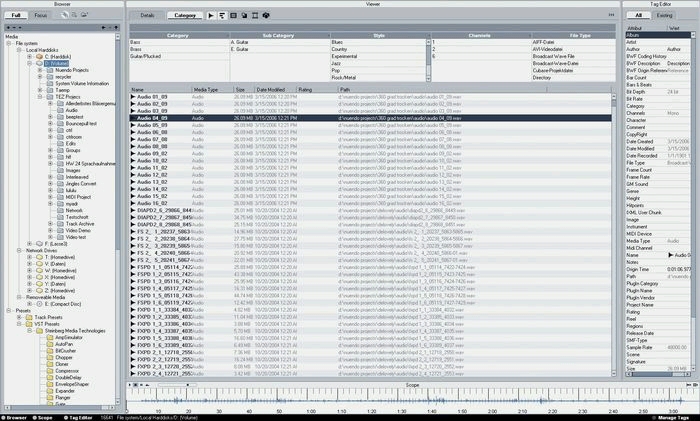This screenshot has width=700, height=421.
Task: Collapse the TEZ Projects folder
Action: point(40,97)
